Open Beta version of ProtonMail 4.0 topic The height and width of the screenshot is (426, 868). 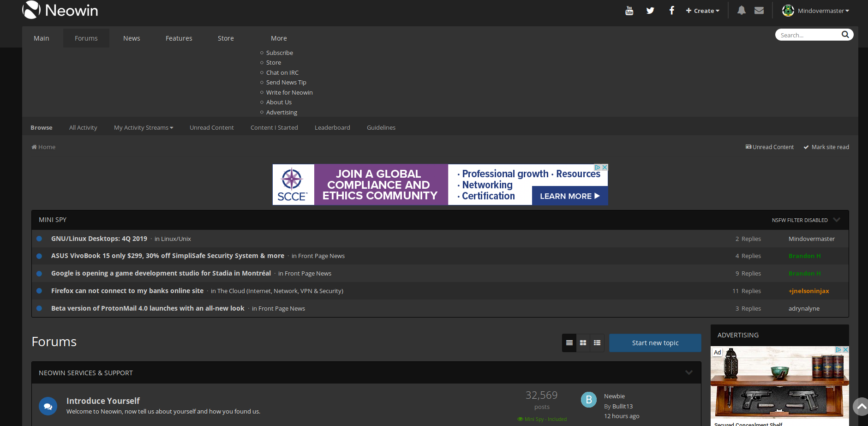click(x=148, y=308)
